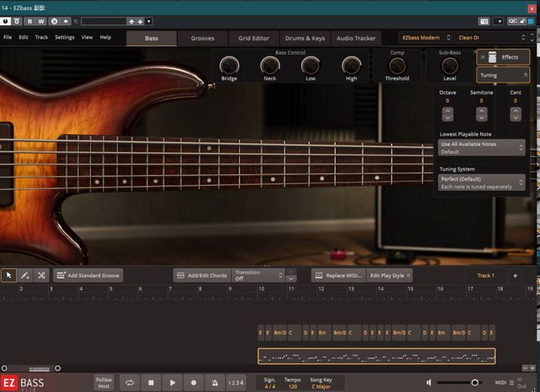Toggle the Follow Host button
The image size is (540, 392).
pos(104,382)
